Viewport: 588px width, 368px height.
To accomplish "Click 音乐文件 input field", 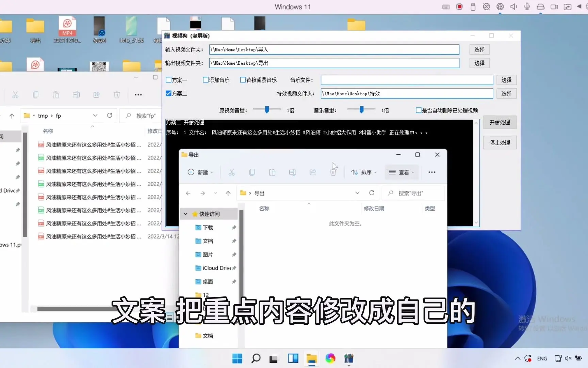I will click(407, 80).
